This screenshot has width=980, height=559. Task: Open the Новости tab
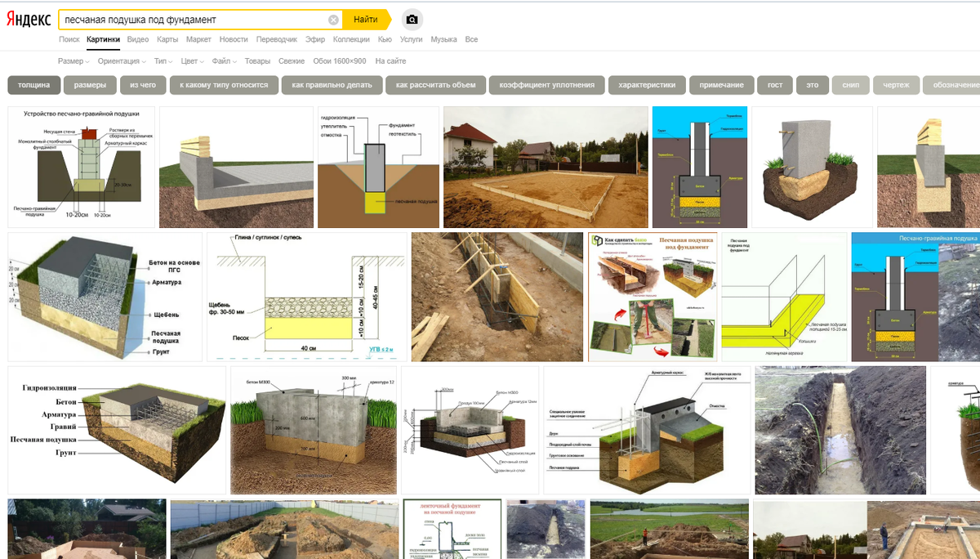pyautogui.click(x=234, y=39)
